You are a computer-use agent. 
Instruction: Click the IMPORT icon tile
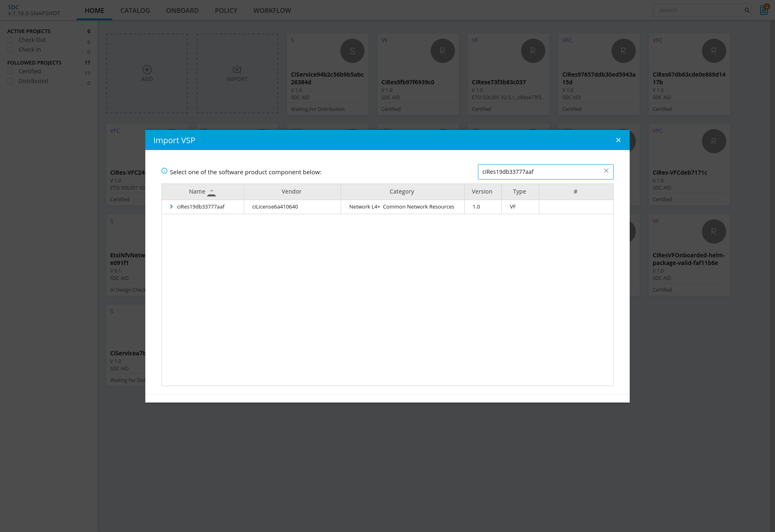237,69
